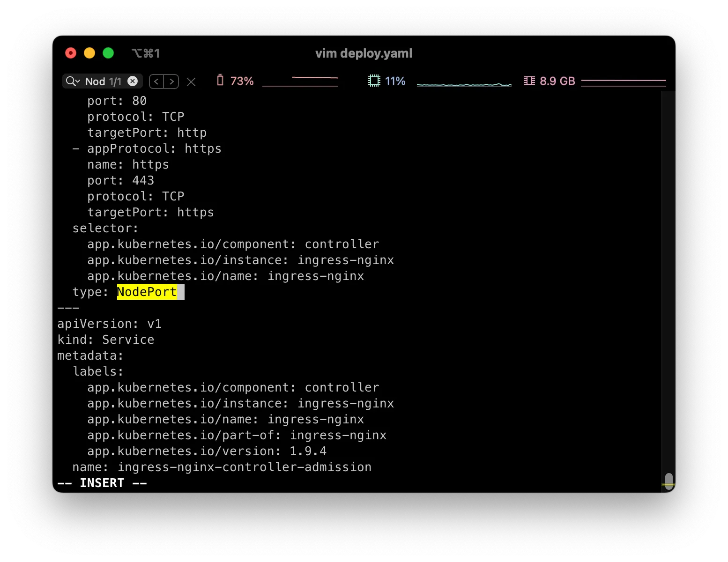728x562 pixels.
Task: Minimize the terminal window
Action: click(x=89, y=53)
